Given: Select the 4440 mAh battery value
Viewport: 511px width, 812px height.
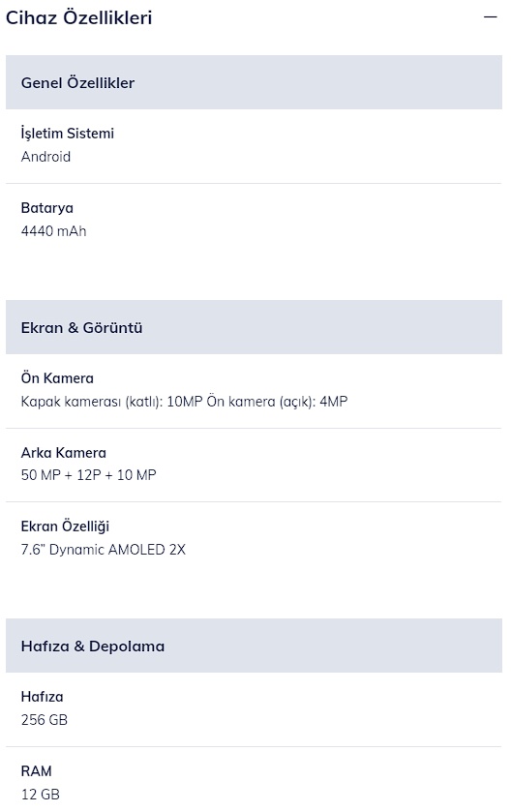Looking at the screenshot, I should pos(53,231).
